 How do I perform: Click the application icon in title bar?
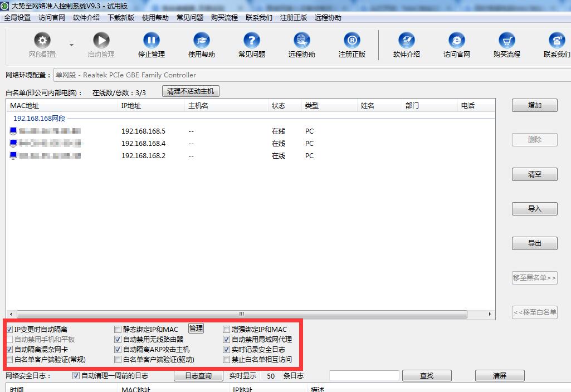[4, 6]
